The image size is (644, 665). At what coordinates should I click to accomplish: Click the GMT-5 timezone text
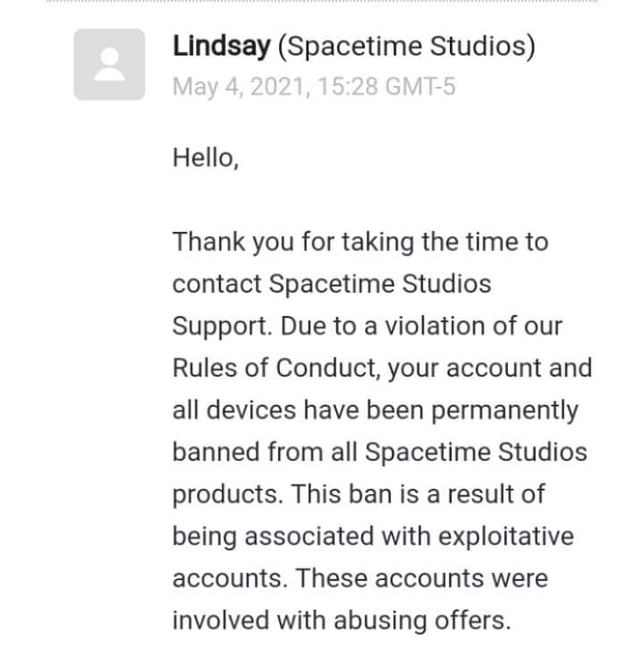click(x=420, y=87)
